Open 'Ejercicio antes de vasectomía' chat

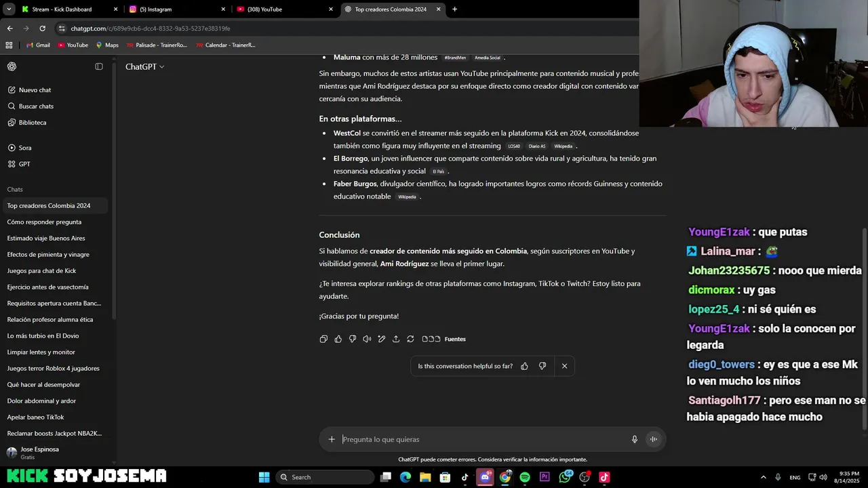click(x=56, y=287)
